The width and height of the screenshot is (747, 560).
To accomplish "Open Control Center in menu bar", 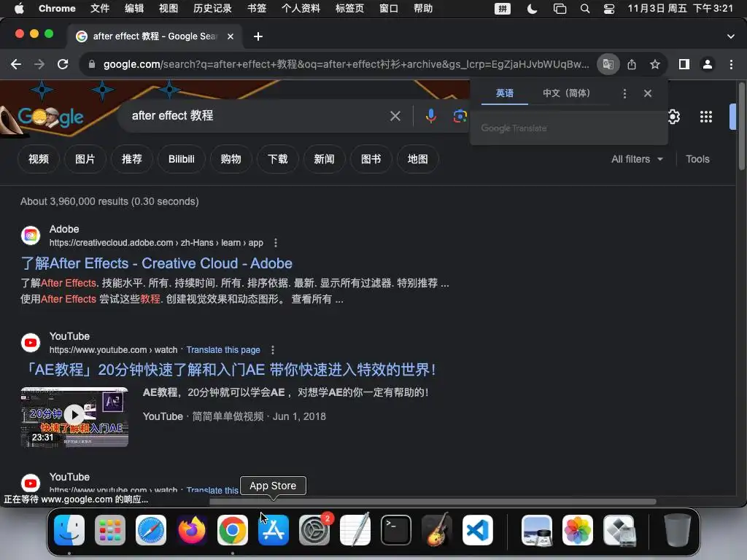I will [609, 9].
